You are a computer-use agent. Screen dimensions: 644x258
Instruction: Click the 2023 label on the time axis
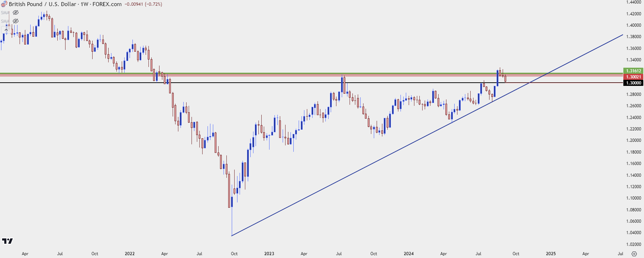(x=269, y=254)
